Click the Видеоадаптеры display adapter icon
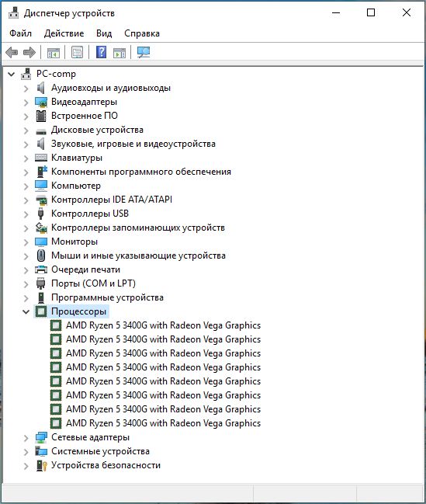 tap(41, 102)
